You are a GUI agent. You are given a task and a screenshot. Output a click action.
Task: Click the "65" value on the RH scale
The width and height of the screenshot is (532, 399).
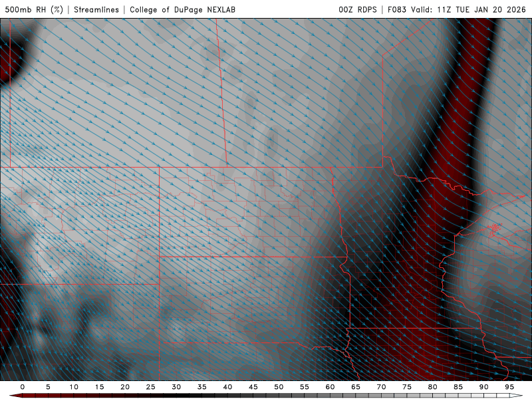(x=356, y=387)
